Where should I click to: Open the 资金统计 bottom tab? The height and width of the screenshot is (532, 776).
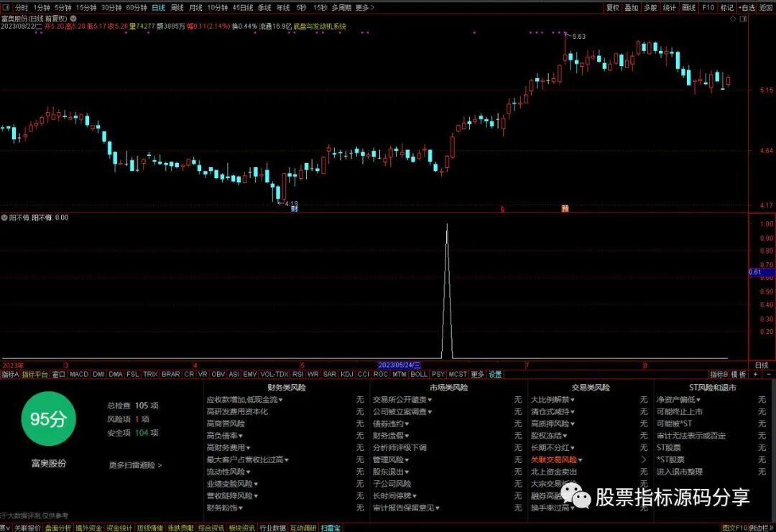[x=119, y=528]
